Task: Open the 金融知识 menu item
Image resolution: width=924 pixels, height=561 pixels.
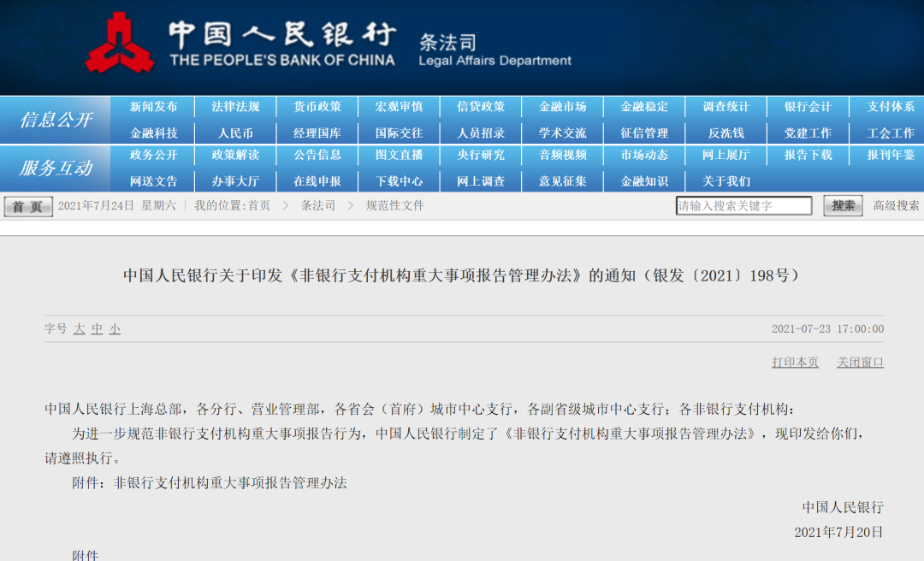Action: click(644, 181)
